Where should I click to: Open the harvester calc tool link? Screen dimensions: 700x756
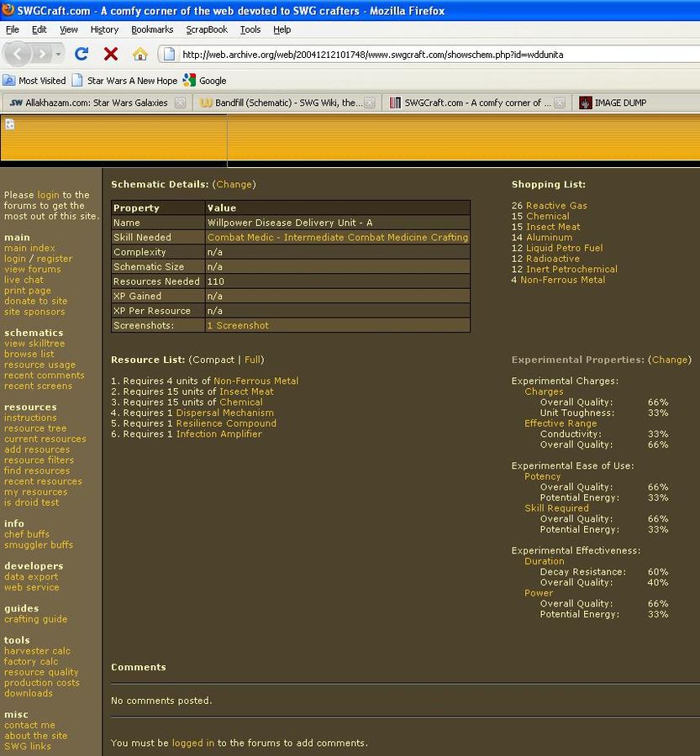click(x=37, y=651)
